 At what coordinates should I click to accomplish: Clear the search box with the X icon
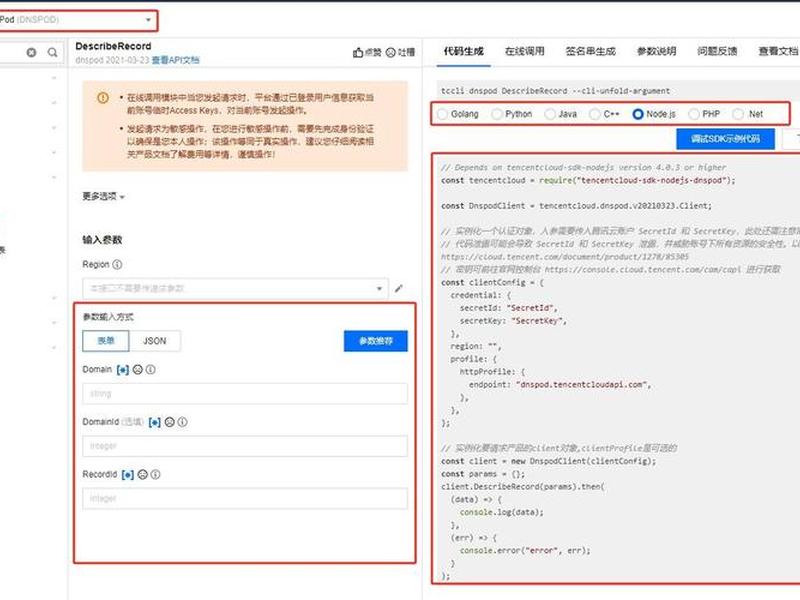point(31,52)
